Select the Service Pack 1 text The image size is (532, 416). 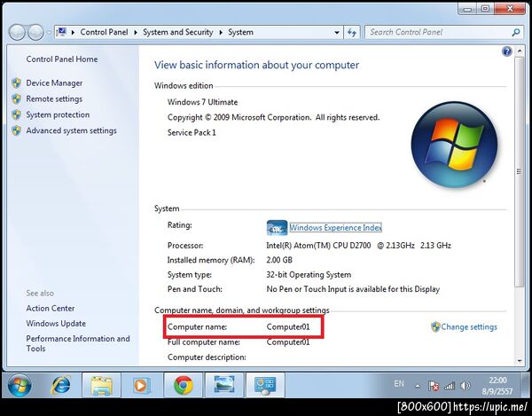(192, 133)
